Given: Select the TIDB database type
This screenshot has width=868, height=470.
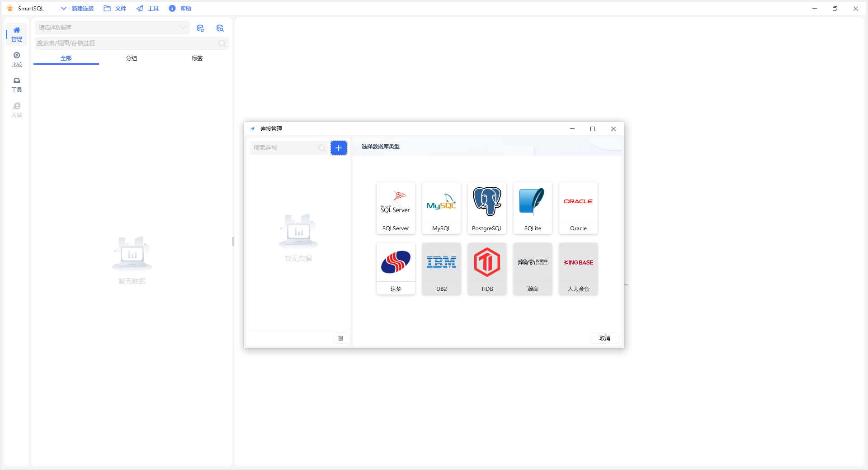Looking at the screenshot, I should [487, 269].
